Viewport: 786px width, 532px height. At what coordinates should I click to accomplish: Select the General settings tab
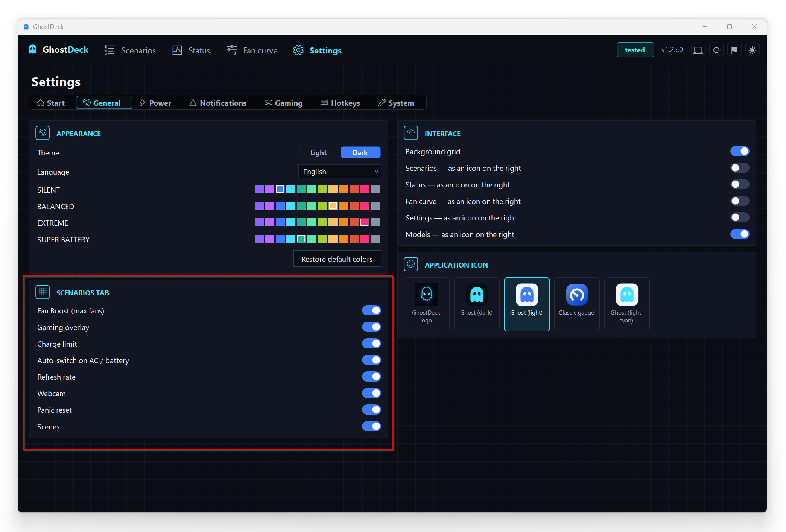pyautogui.click(x=104, y=103)
